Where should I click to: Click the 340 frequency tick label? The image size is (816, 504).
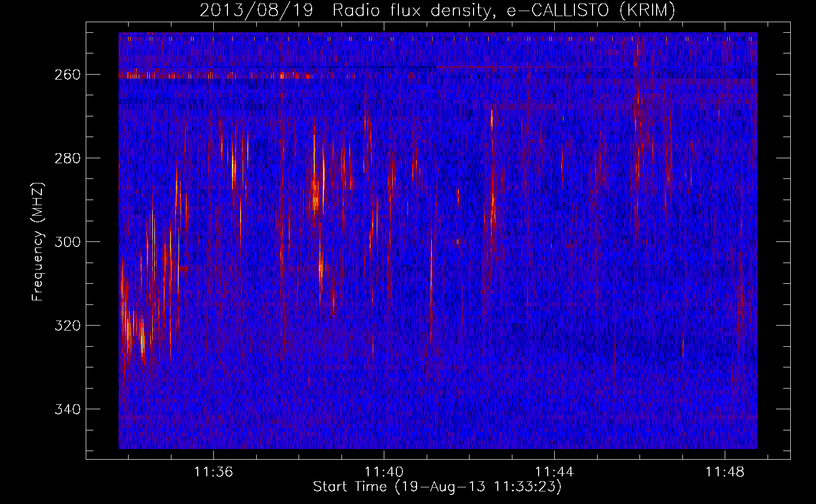(x=67, y=409)
